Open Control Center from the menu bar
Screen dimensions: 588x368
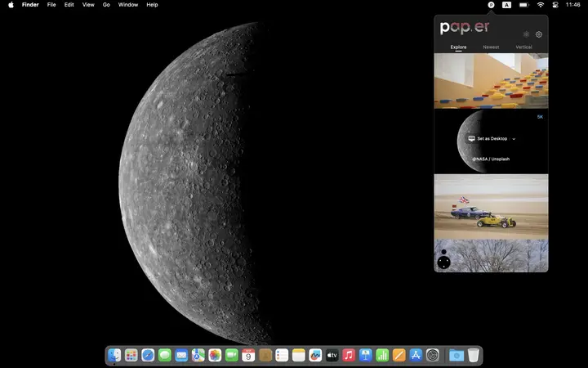tap(556, 5)
